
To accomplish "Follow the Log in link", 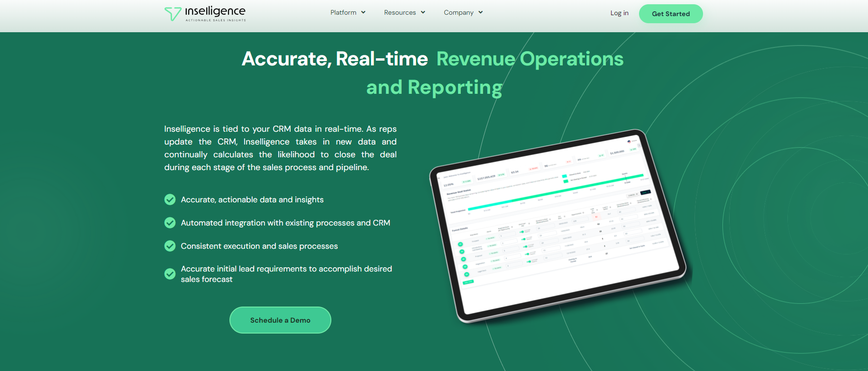I will (x=619, y=13).
